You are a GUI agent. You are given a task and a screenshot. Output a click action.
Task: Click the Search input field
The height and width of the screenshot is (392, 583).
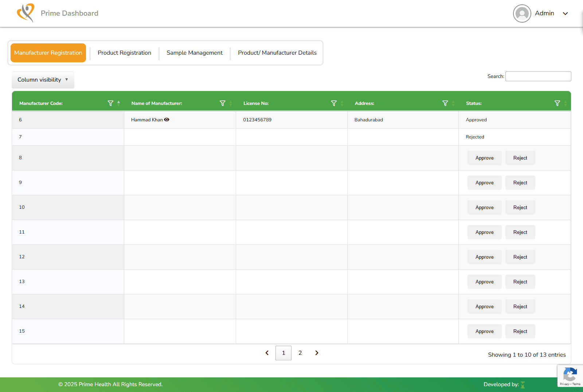[538, 76]
